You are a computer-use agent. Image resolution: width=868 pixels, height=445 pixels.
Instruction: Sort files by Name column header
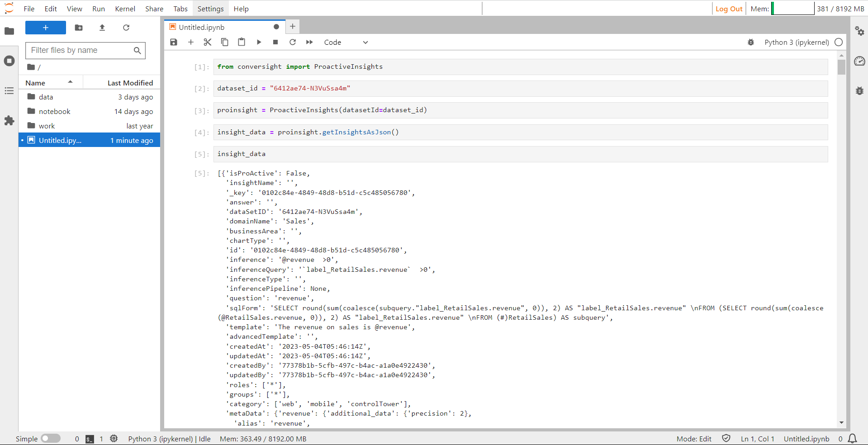(50, 83)
